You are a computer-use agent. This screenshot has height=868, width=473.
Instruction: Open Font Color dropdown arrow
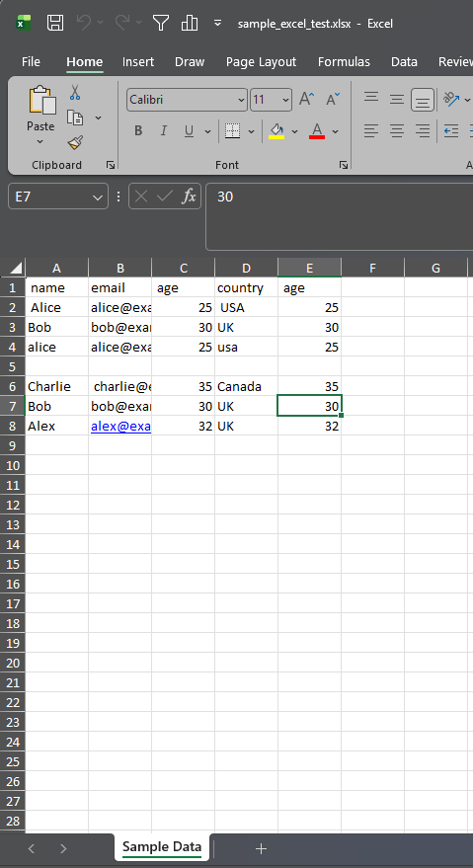[335, 131]
